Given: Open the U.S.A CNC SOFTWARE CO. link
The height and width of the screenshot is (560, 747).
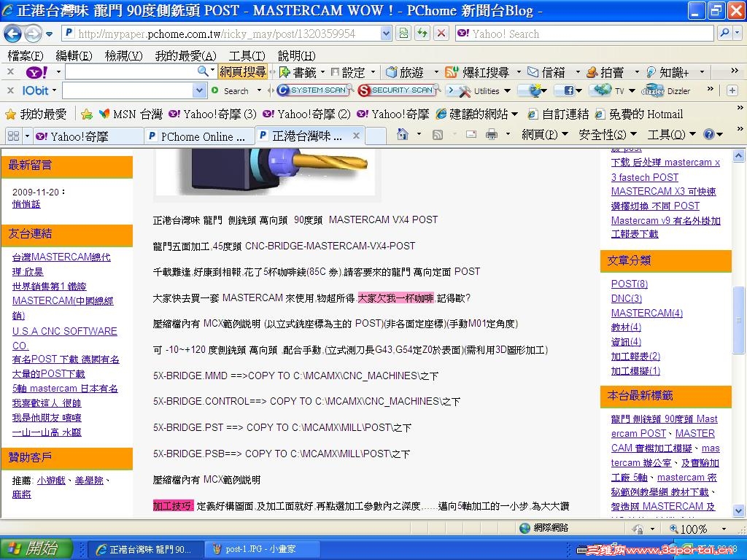Looking at the screenshot, I should (x=64, y=338).
